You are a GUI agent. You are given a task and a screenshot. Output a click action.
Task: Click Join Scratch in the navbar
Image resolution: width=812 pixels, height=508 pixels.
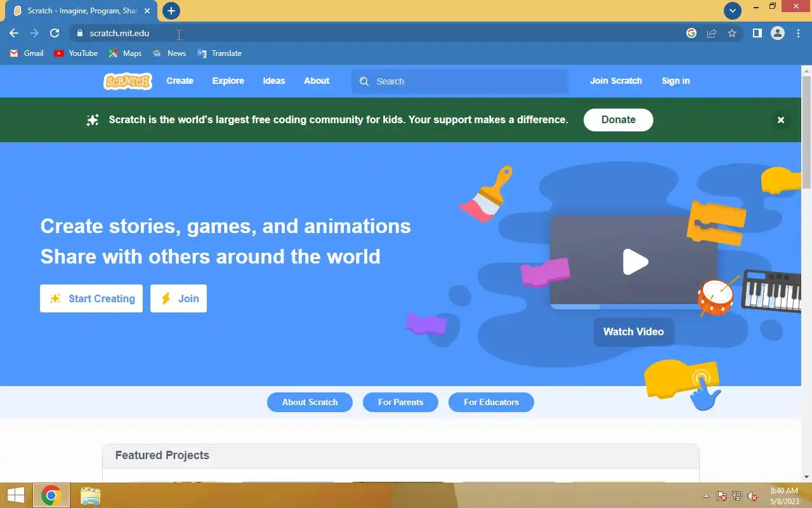[616, 81]
